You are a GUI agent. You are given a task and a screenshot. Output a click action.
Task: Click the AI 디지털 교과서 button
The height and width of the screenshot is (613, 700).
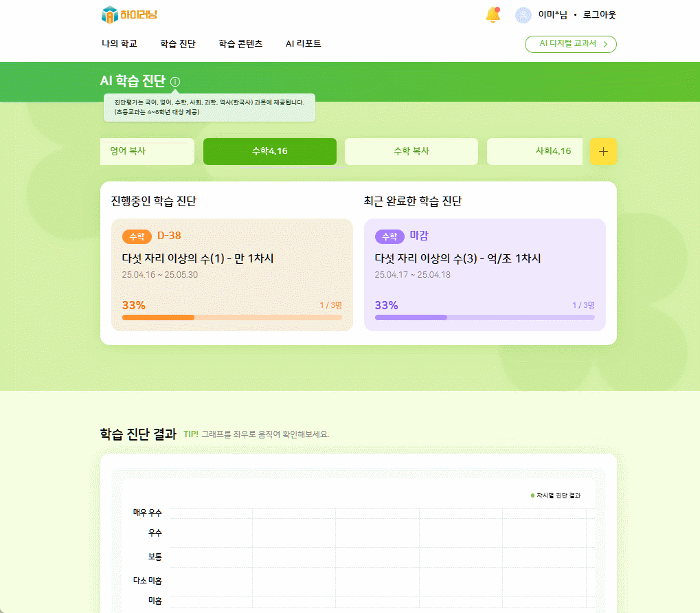pyautogui.click(x=570, y=44)
